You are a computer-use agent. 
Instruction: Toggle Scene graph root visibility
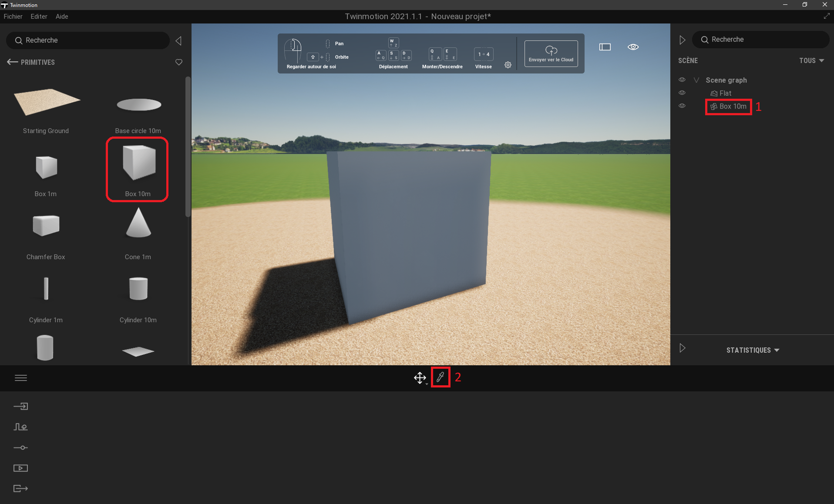(x=682, y=80)
